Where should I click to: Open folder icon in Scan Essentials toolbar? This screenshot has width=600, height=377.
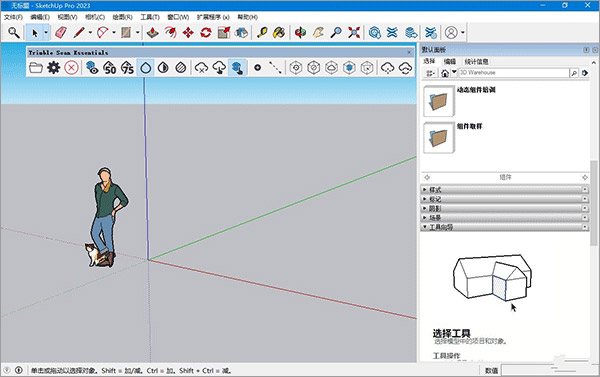point(36,68)
